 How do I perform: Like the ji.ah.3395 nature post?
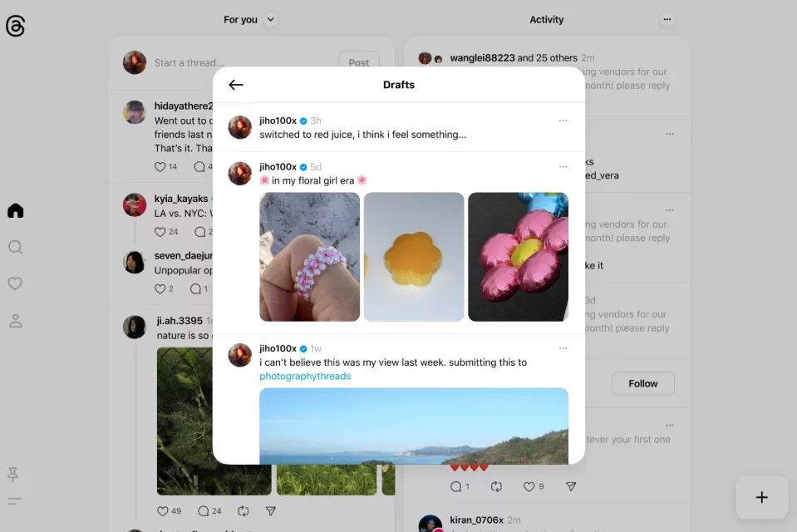pos(163,510)
